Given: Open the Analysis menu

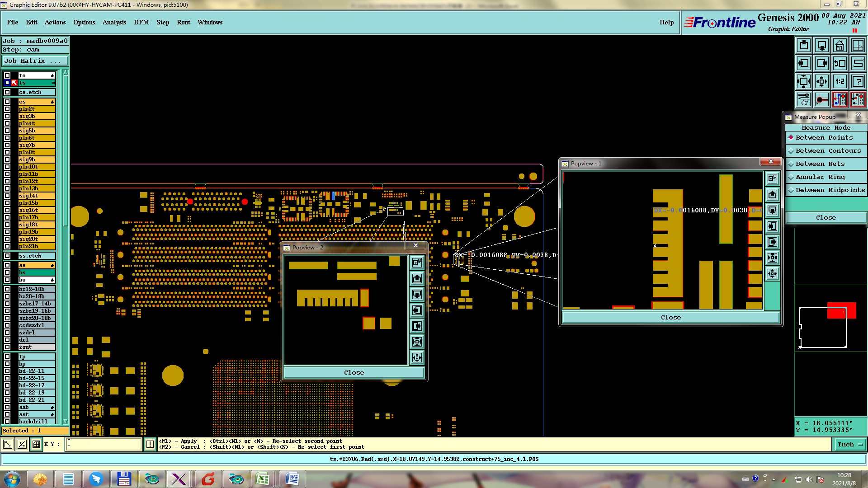Looking at the screenshot, I should [114, 22].
